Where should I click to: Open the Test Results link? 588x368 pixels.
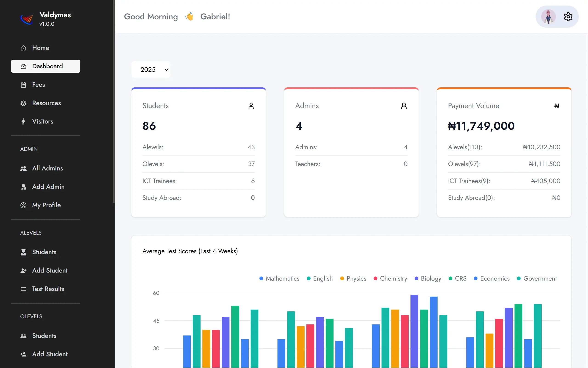click(x=45, y=289)
